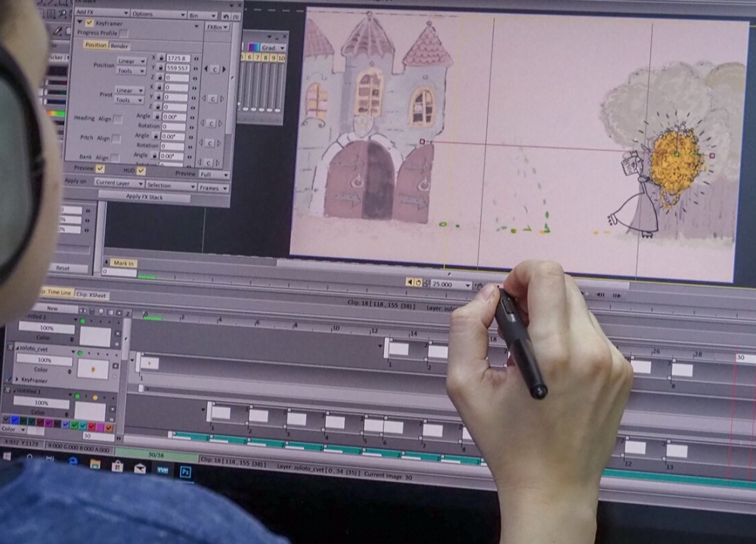Screen dimensions: 756x544
Task: Go to next Position keyframe arrow
Action: [224, 70]
